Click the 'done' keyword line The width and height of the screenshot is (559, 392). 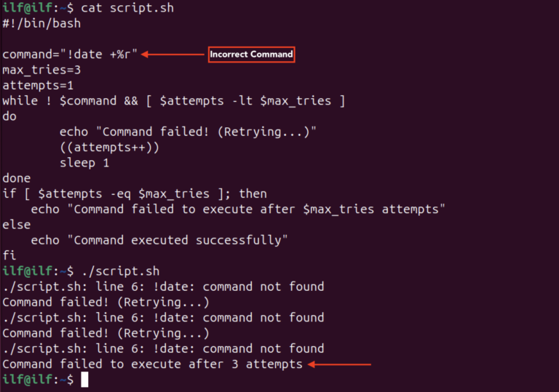[17, 178]
